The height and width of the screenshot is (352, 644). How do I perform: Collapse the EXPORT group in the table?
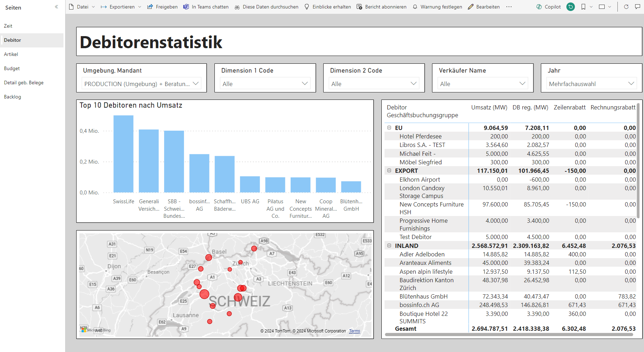[x=389, y=170]
